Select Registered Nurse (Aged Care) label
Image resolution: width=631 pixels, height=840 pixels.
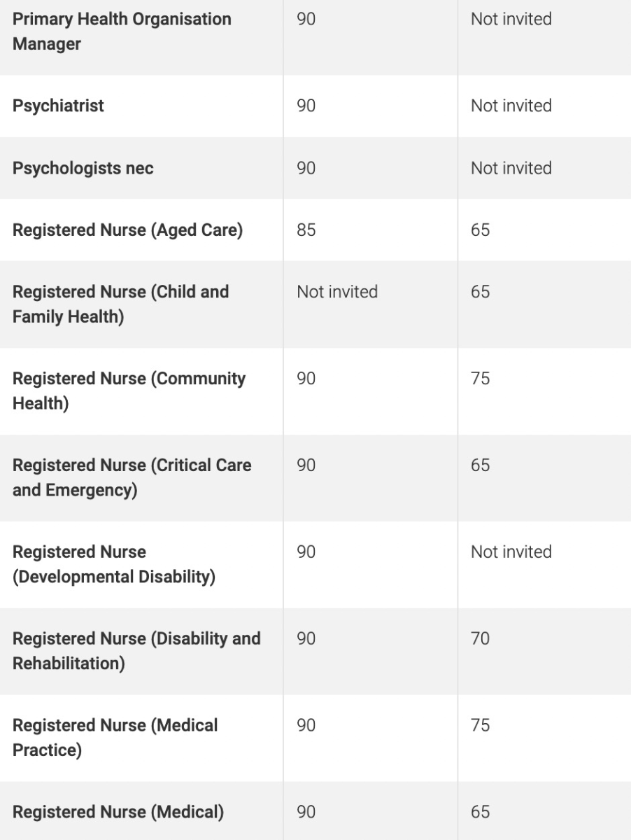coord(127,230)
